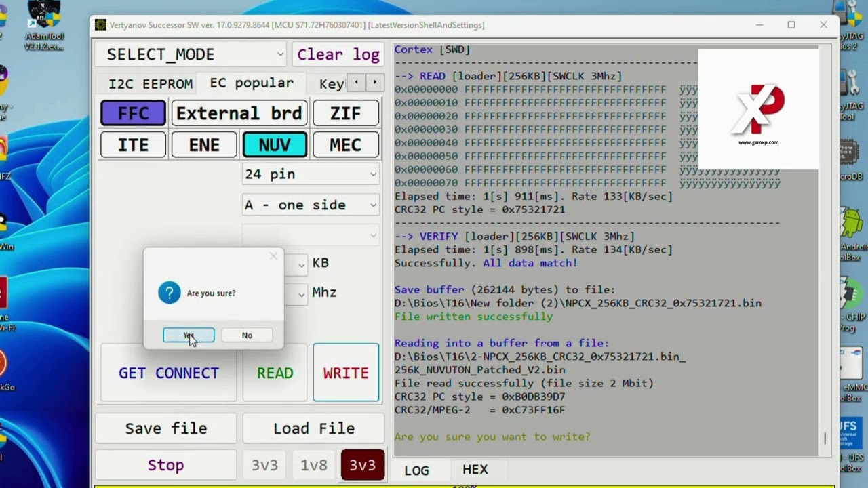The width and height of the screenshot is (868, 488).
Task: Toggle the dark red 3v3 button
Action: pyautogui.click(x=362, y=465)
